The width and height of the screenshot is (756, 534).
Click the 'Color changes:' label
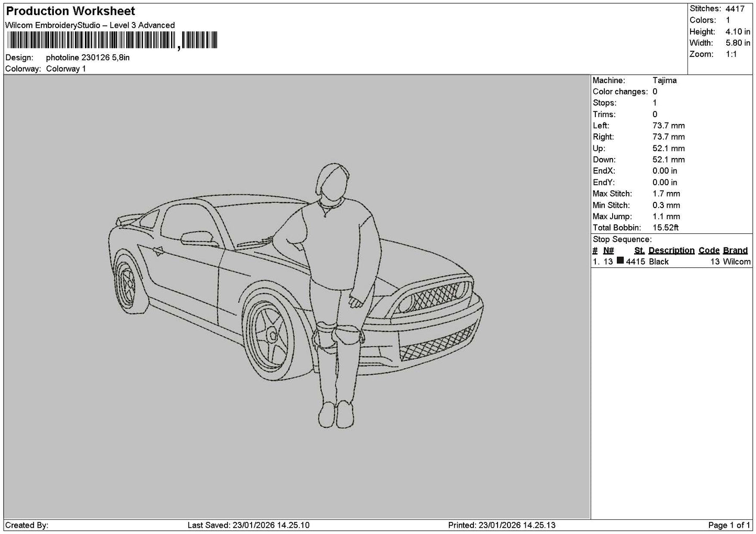620,92
